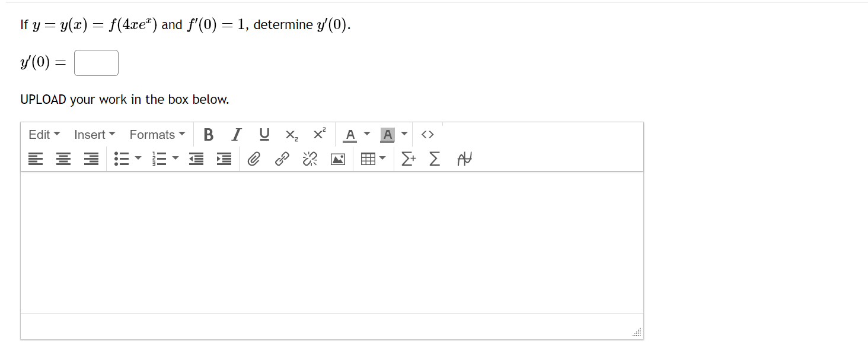Align text to center
The width and height of the screenshot is (868, 352).
coord(63,158)
